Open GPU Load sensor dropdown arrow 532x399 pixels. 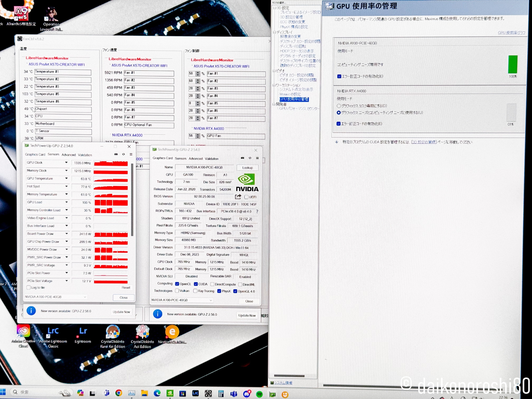point(66,202)
